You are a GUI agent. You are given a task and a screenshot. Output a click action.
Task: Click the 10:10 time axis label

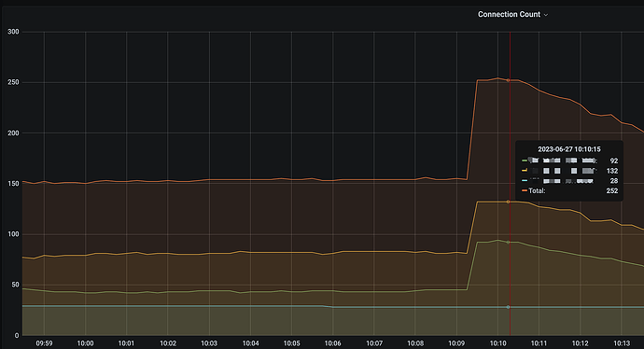tap(497, 343)
